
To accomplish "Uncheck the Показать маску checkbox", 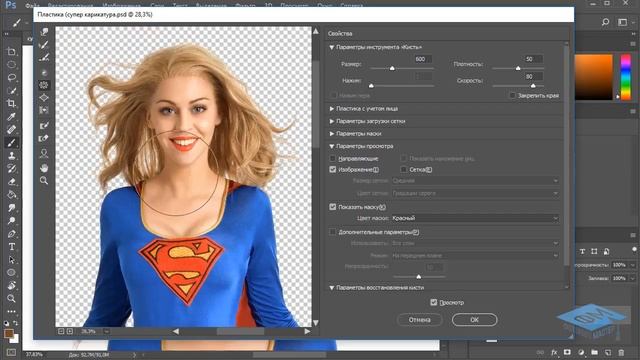I will (332, 207).
